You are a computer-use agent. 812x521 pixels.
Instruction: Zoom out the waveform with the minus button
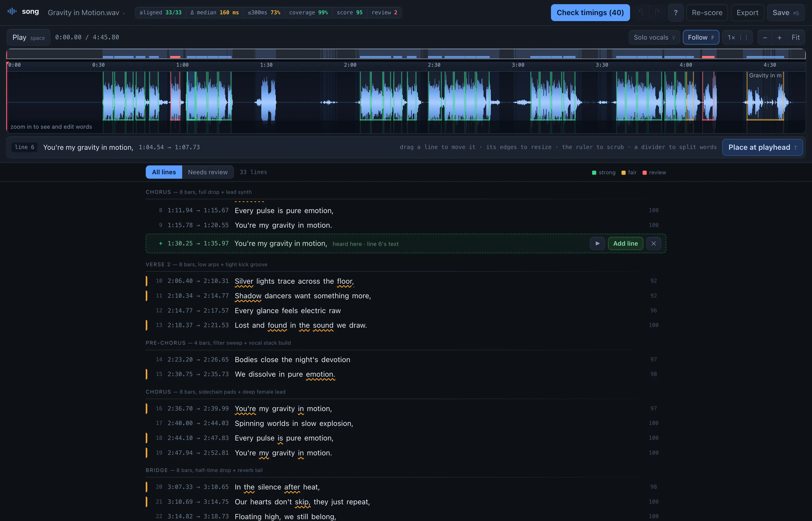coord(765,38)
